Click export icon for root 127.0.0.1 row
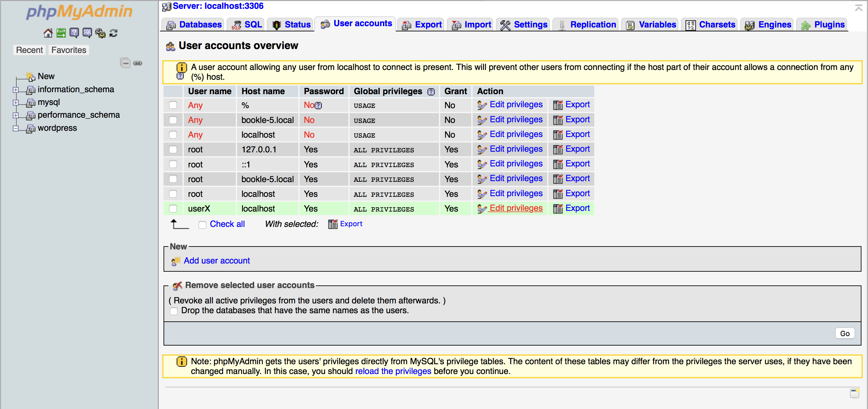This screenshot has width=868, height=409. (x=558, y=150)
